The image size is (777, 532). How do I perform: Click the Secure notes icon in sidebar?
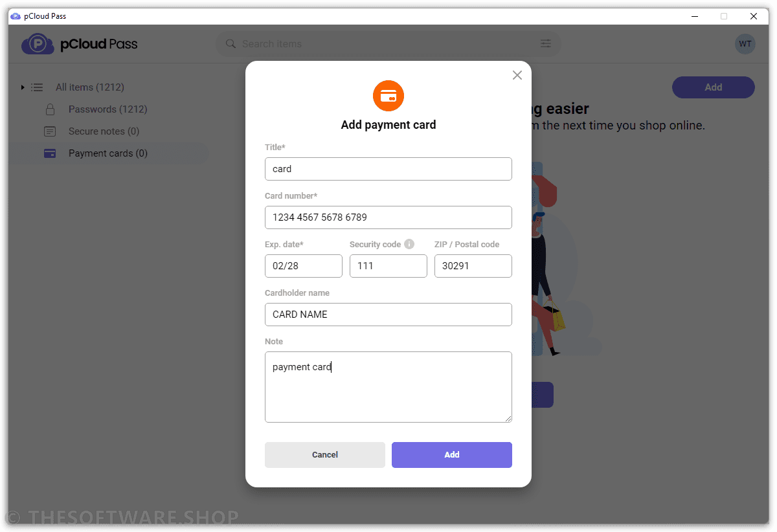click(50, 131)
